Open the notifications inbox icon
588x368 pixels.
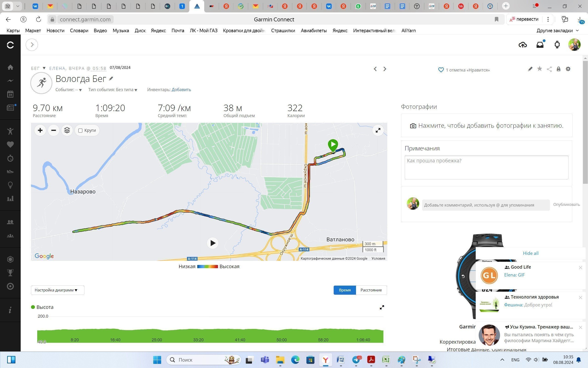click(540, 45)
